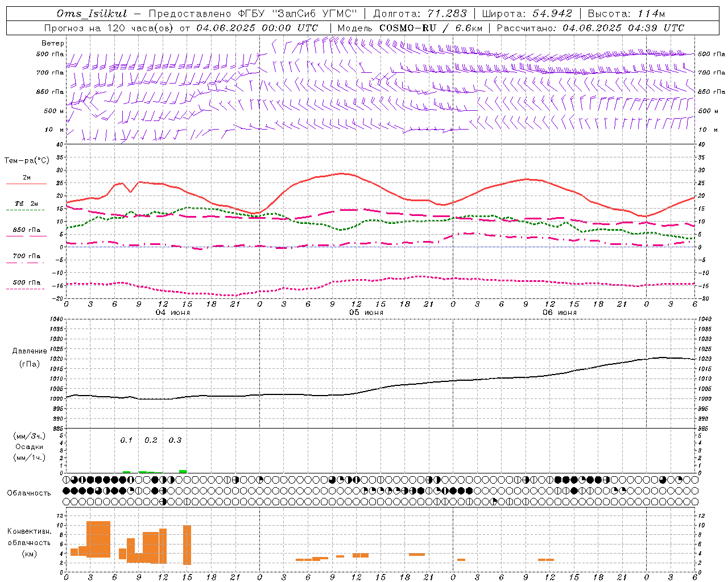Click the Тем-ра(°C) axis title
This screenshot has height=582, width=728.
(27, 160)
